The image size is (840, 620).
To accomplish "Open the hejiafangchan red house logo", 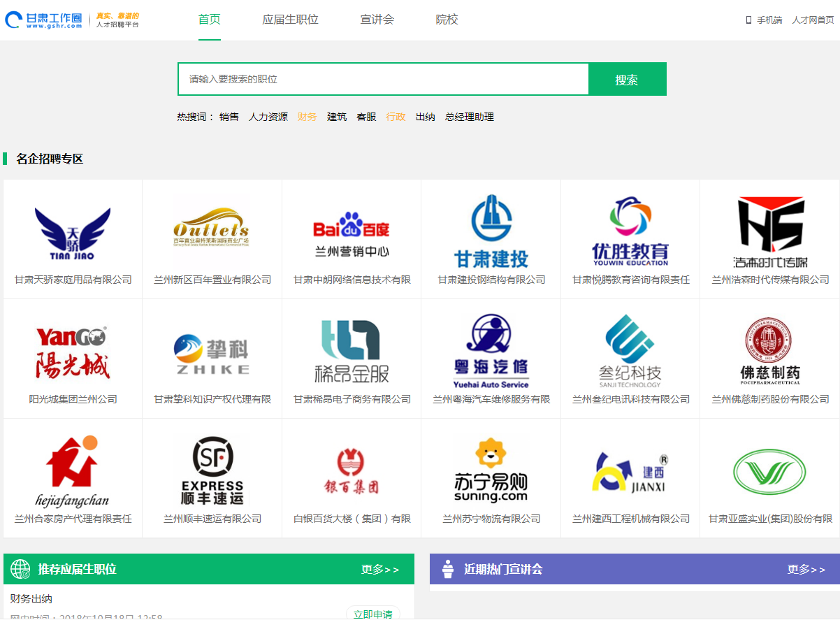I will (73, 470).
